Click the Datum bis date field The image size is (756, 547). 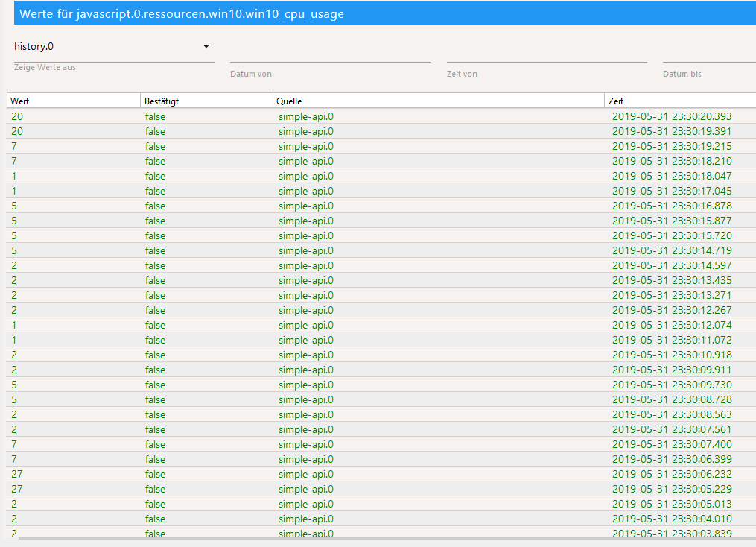pos(709,54)
